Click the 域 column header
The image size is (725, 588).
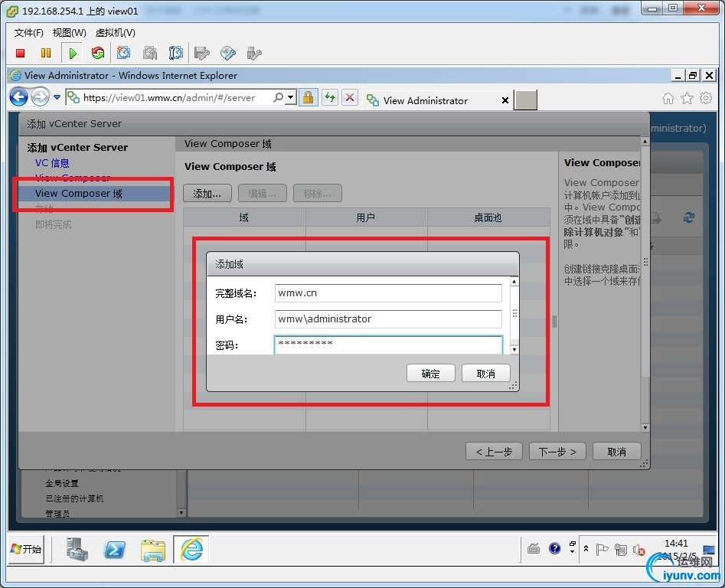244,217
